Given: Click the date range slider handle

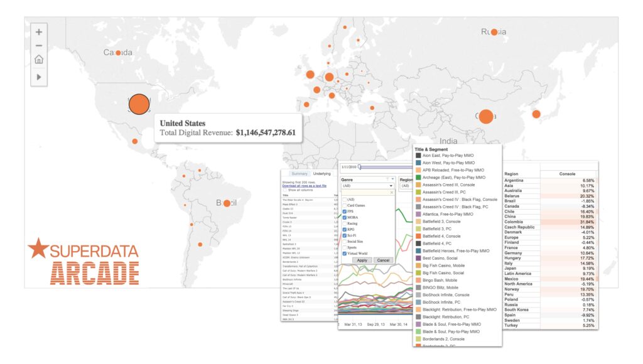Looking at the screenshot, I should [x=360, y=167].
